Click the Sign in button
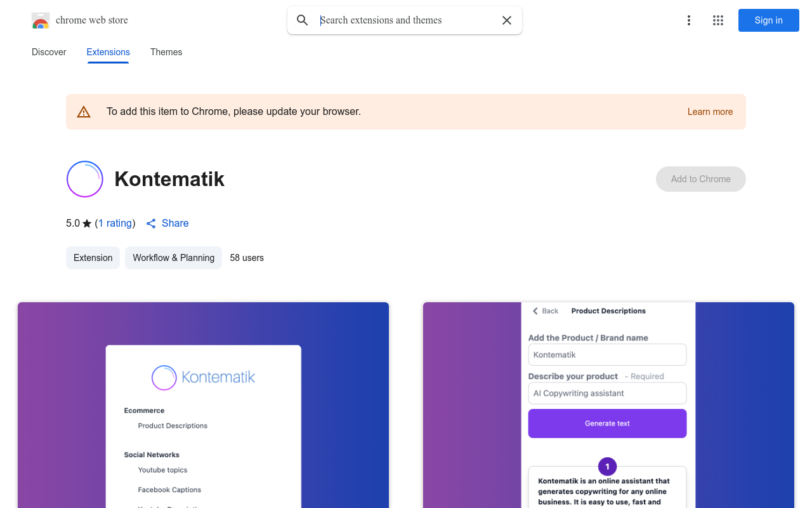 click(769, 20)
